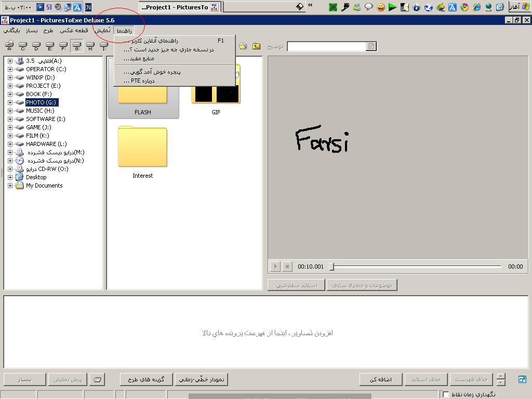Toggle the نگهداري زمان نقاط checkbox
Image resolution: width=532 pixels, height=399 pixels.
click(x=446, y=395)
